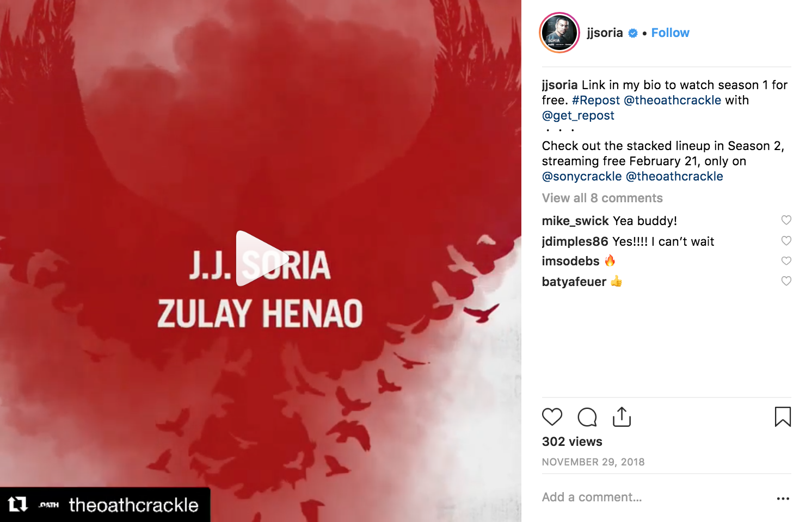Visit the @get_repost profile link
The image size is (812, 522).
tap(578, 115)
